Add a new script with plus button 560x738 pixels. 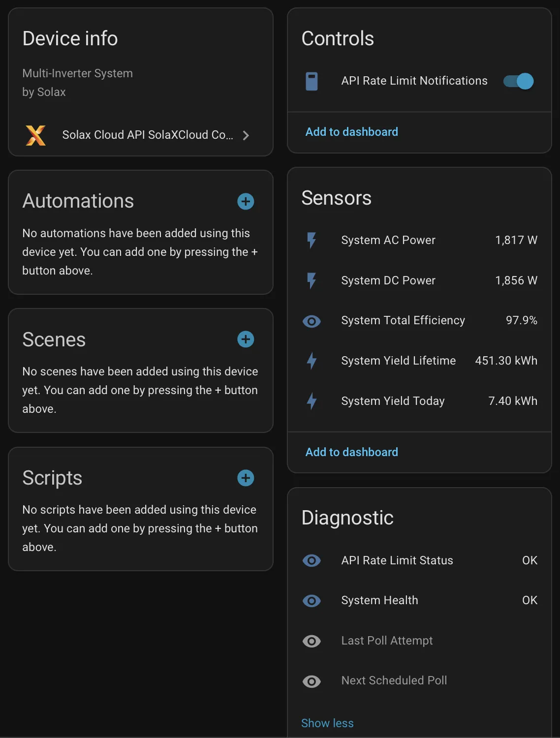[x=246, y=478]
